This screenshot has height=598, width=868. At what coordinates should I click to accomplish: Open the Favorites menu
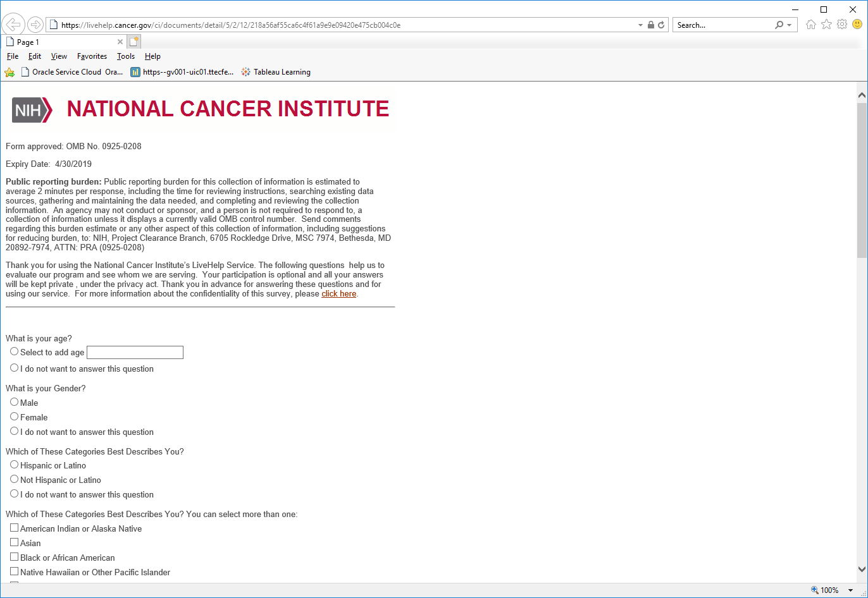pyautogui.click(x=92, y=56)
